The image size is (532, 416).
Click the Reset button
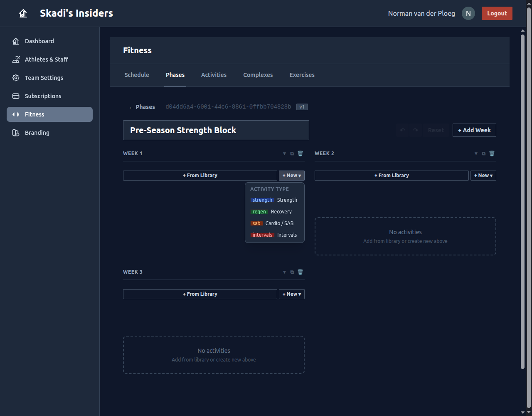(436, 130)
